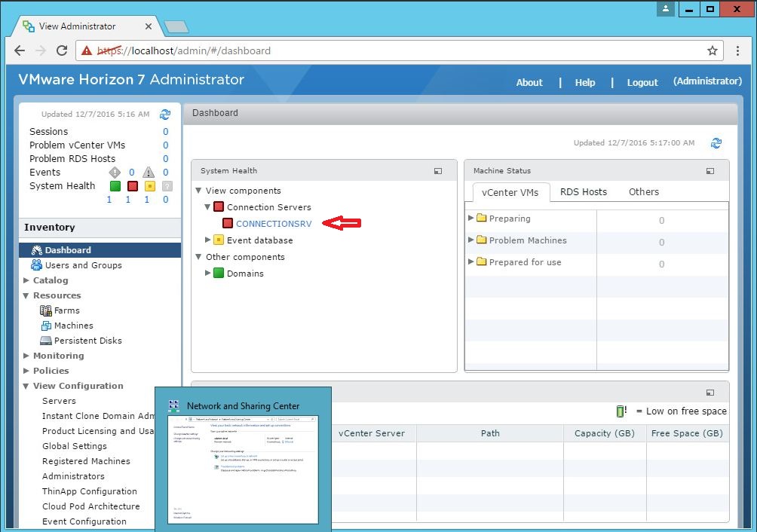Screen dimensions: 757x532
Task: Collapse the Resources section in Inventory
Action: click(26, 295)
